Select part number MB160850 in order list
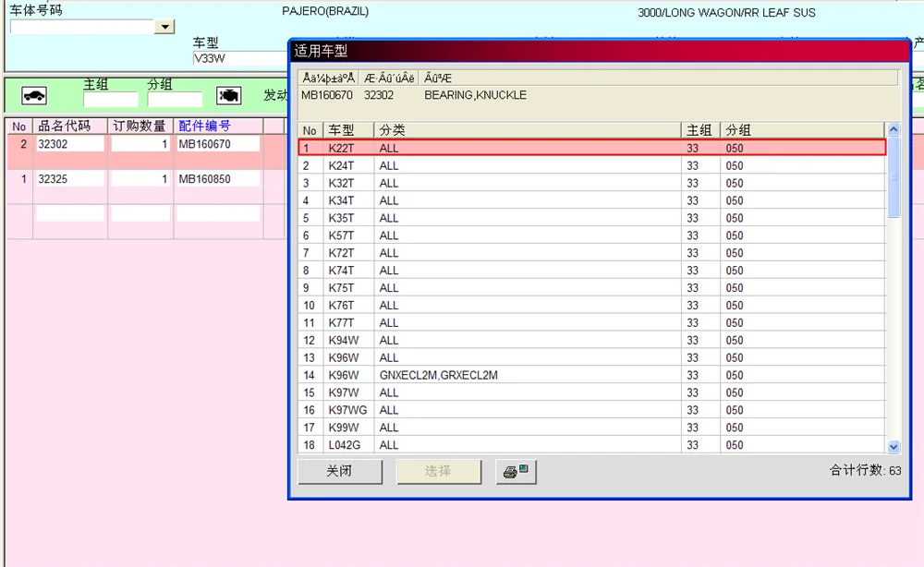Screen dimensions: 924x567 [218, 179]
